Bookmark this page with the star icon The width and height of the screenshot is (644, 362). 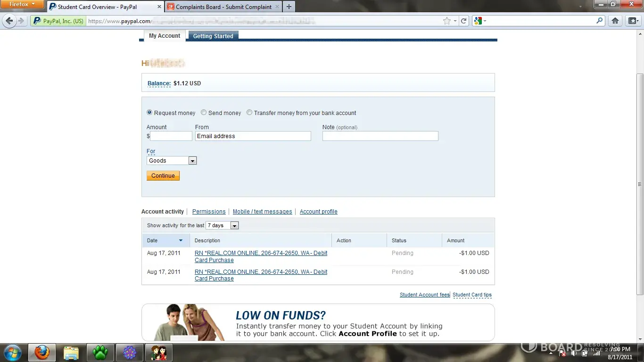[x=447, y=21]
